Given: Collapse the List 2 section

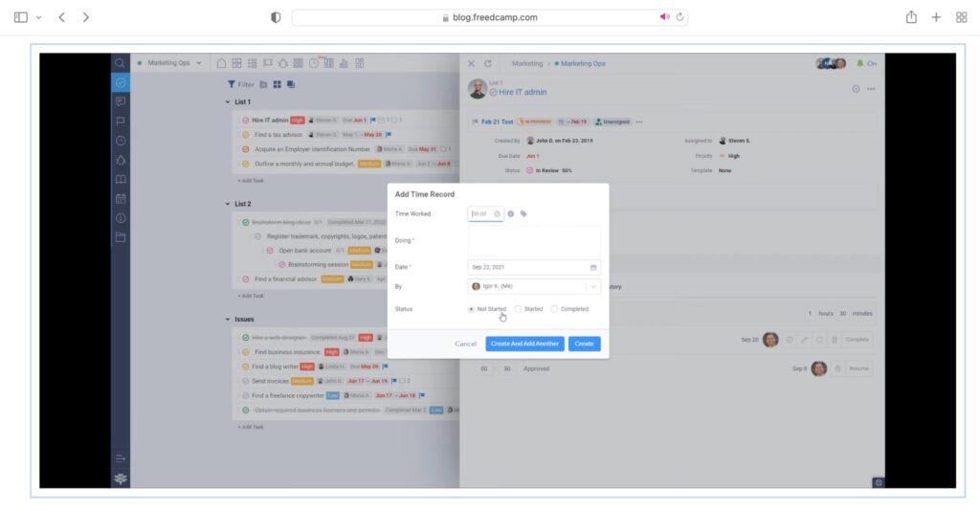Looking at the screenshot, I should (228, 204).
